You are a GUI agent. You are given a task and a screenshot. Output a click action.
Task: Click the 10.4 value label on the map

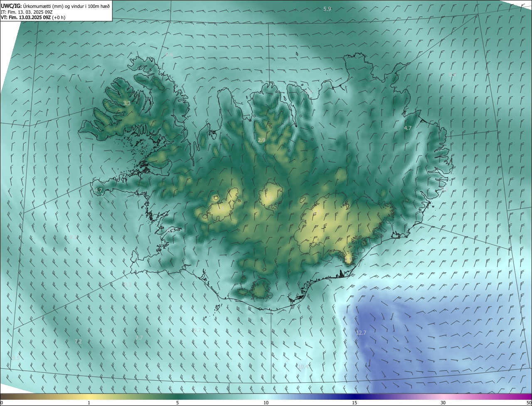click(x=303, y=367)
